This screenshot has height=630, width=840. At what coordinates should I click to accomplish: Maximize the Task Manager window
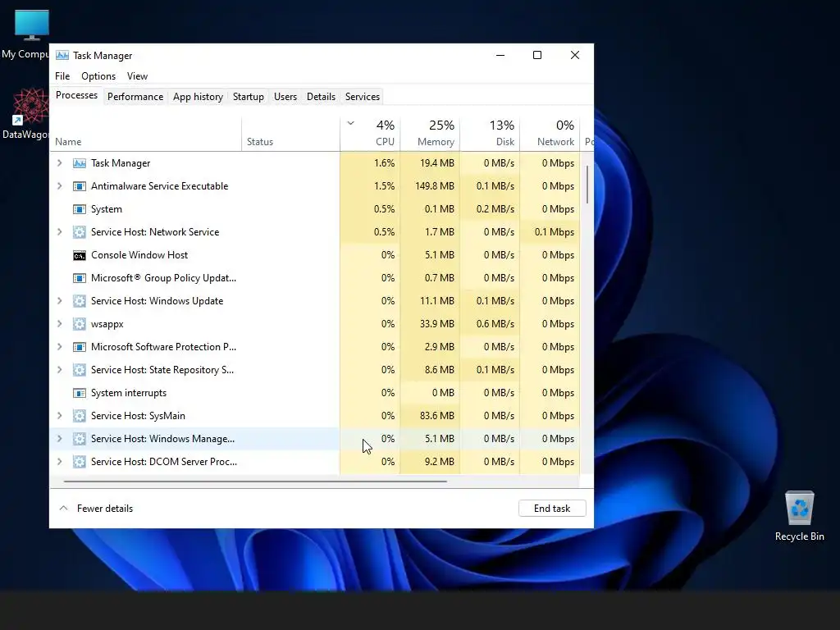tap(537, 55)
